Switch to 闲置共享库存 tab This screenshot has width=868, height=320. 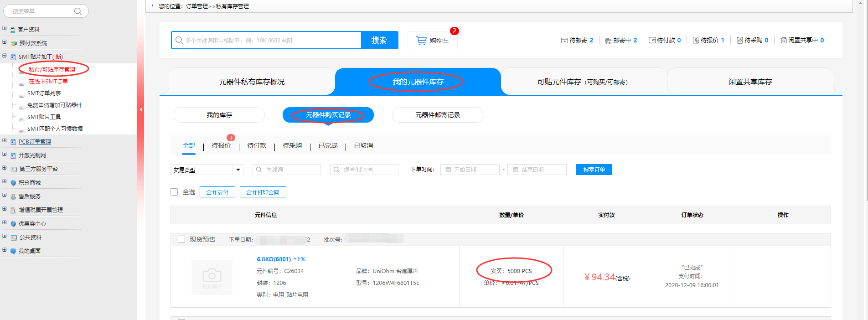pos(750,82)
